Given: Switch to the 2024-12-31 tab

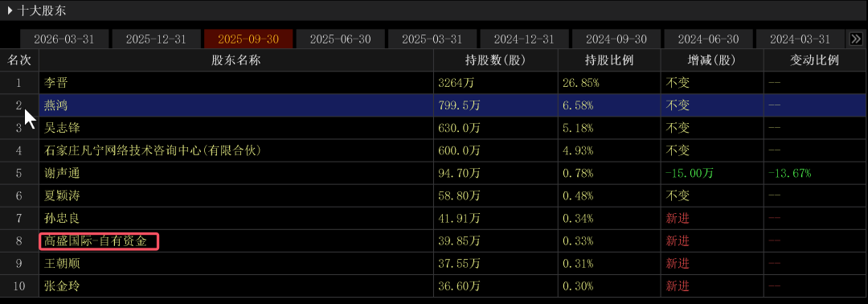Looking at the screenshot, I should point(524,39).
